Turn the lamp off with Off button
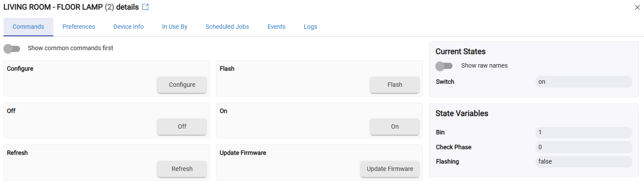This screenshot has height=181, width=644. [182, 126]
